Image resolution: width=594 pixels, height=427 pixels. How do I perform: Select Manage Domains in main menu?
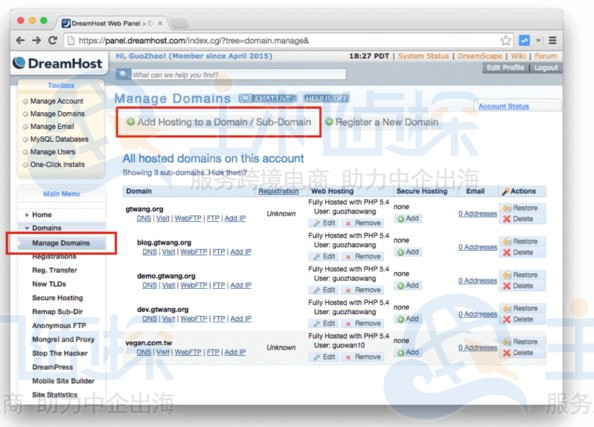pos(61,243)
